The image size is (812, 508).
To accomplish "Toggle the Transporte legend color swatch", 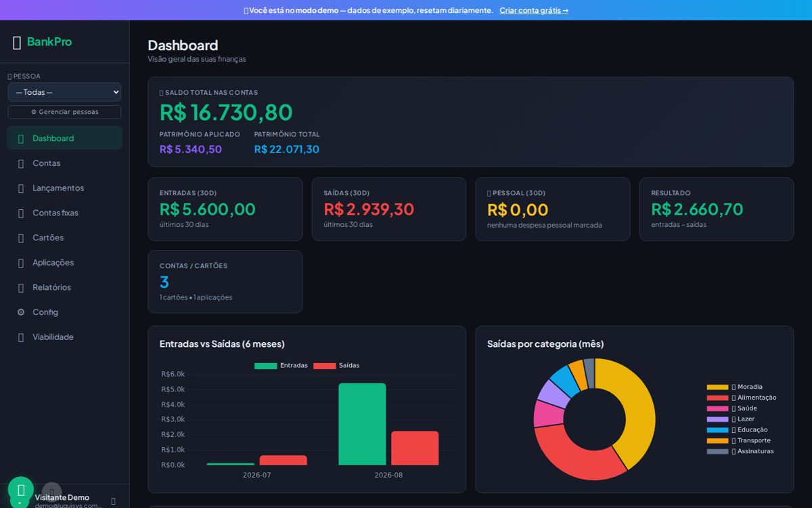I will [x=718, y=441].
